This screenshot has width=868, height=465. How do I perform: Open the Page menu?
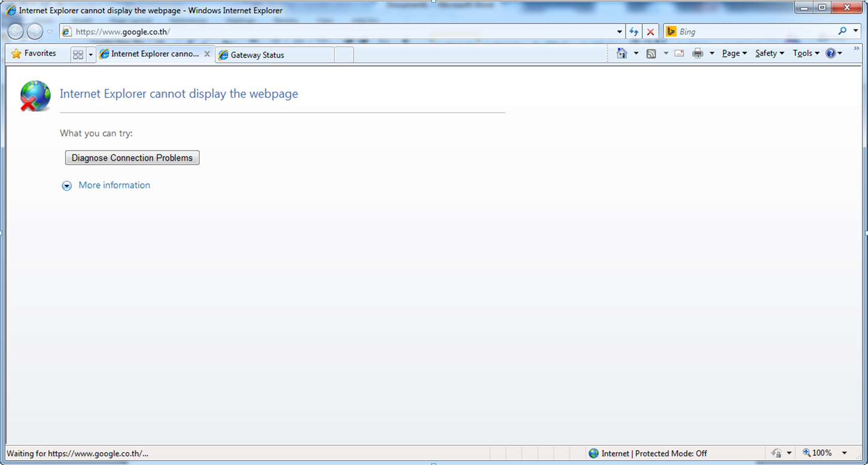point(734,53)
